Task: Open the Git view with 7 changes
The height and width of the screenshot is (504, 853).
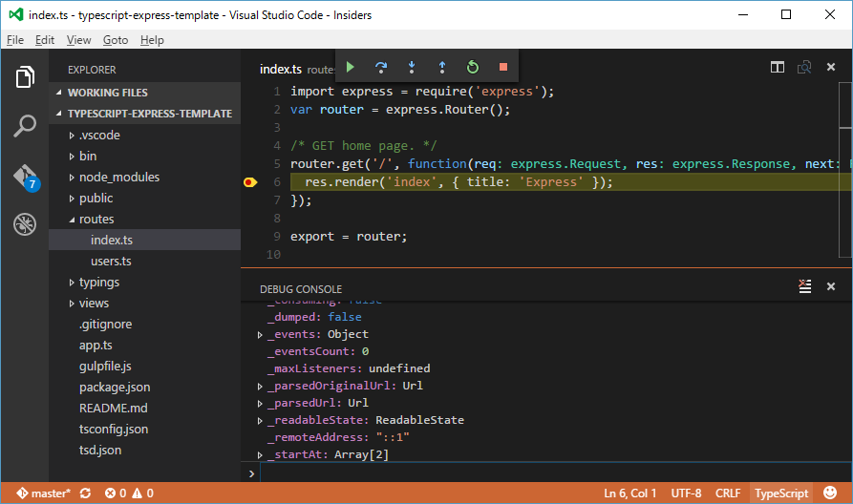Action: (26, 178)
